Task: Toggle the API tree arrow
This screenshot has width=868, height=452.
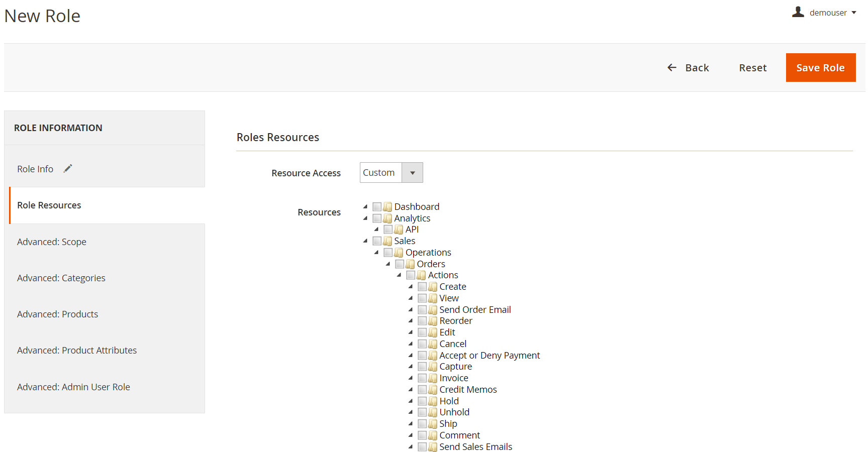Action: (x=376, y=230)
